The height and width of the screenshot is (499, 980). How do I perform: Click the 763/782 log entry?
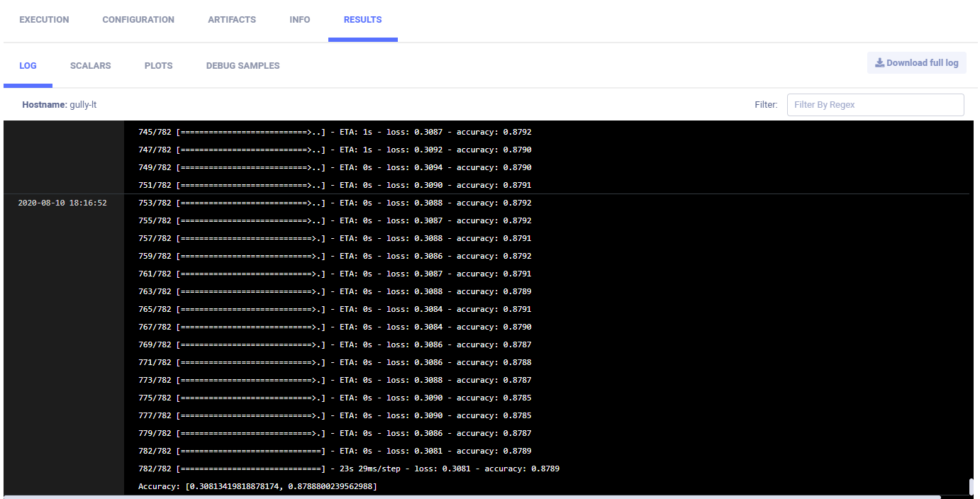tap(335, 292)
